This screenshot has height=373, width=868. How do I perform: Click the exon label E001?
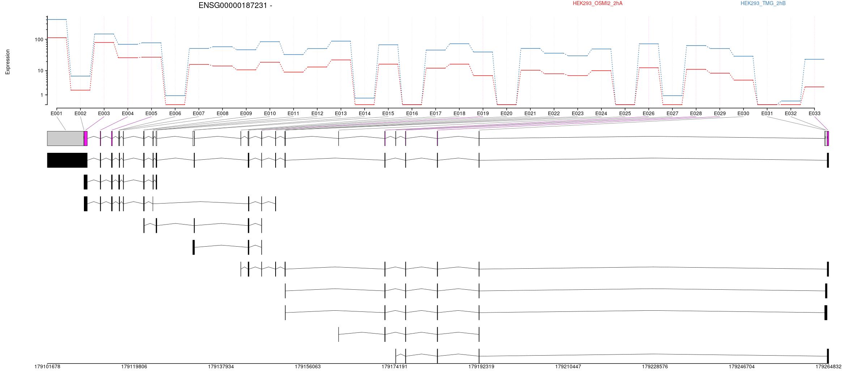[56, 113]
